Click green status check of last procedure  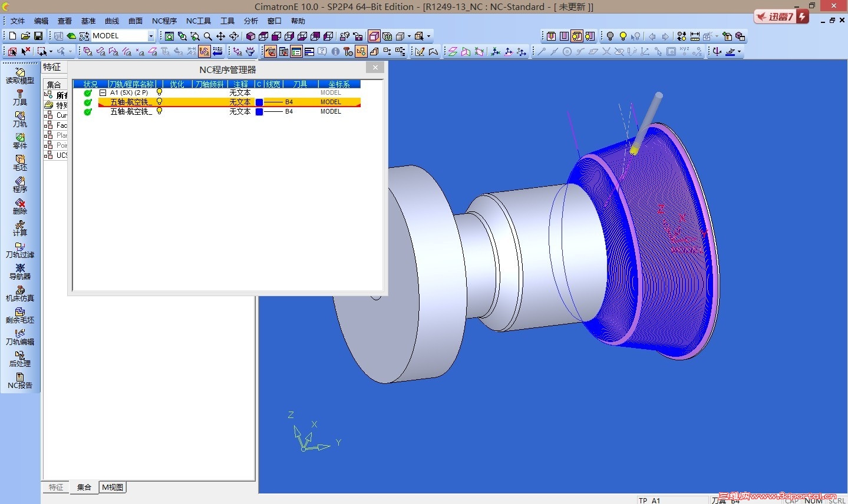click(x=88, y=112)
